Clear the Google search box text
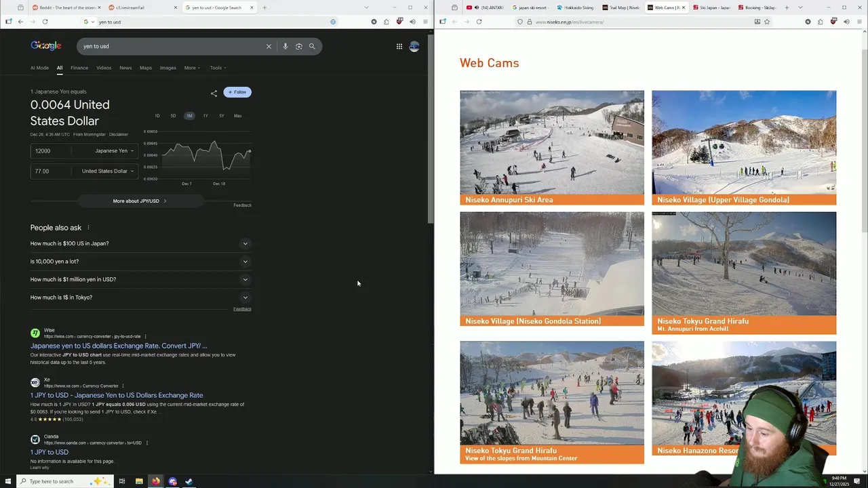The width and height of the screenshot is (868, 488). [269, 46]
